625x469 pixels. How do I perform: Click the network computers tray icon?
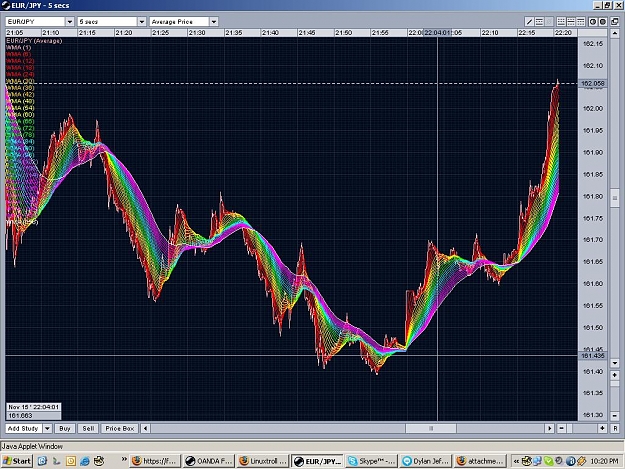click(x=538, y=461)
